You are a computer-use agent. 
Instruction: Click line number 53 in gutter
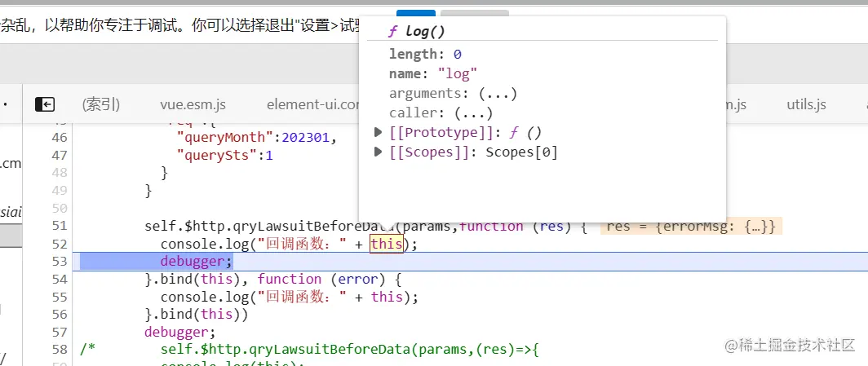[58, 261]
